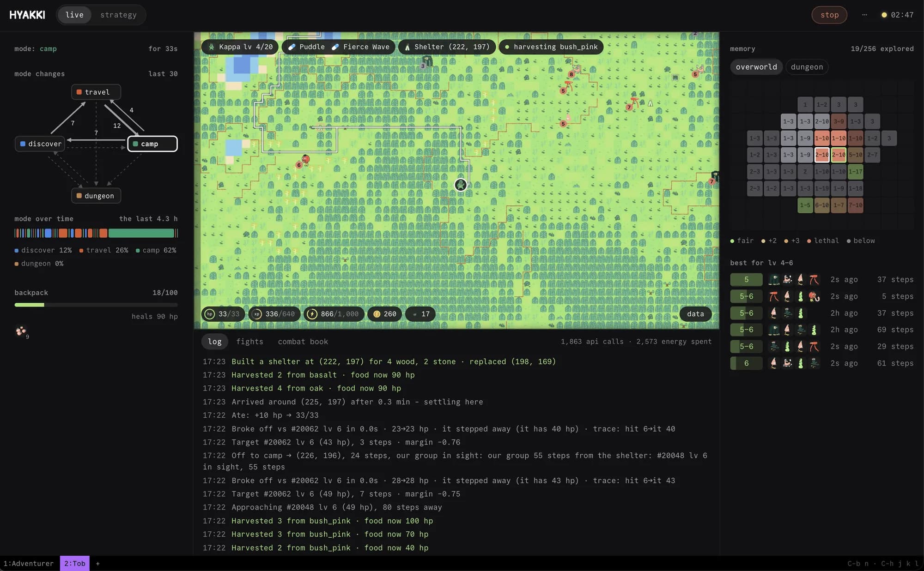
Task: Click the backpack food item icon
Action: click(x=21, y=331)
